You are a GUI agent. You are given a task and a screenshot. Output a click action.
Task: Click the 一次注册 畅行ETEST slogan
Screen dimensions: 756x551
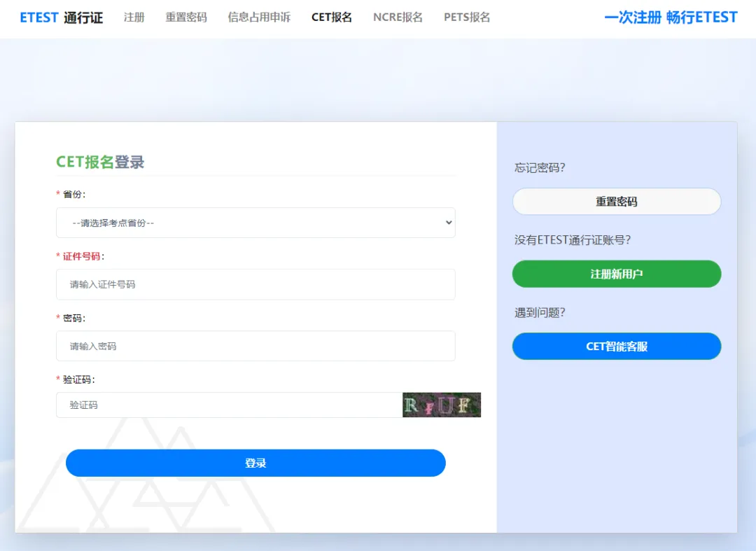coord(671,18)
